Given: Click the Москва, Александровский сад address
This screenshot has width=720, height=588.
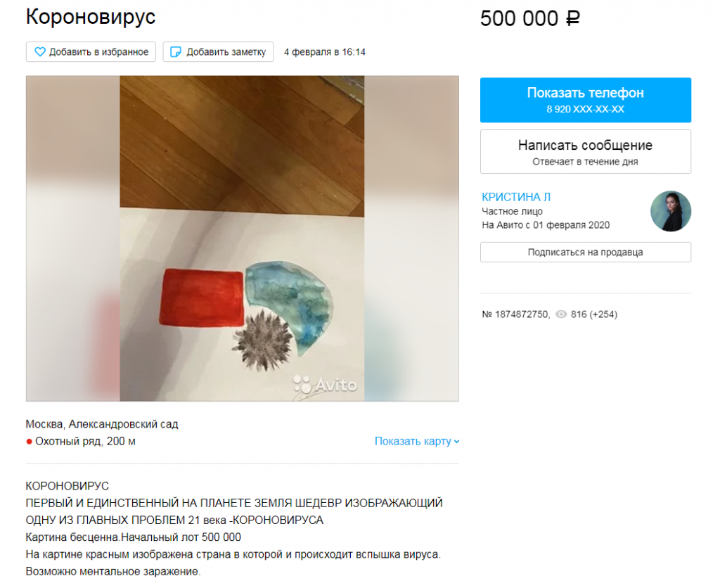Looking at the screenshot, I should pyautogui.click(x=102, y=424).
